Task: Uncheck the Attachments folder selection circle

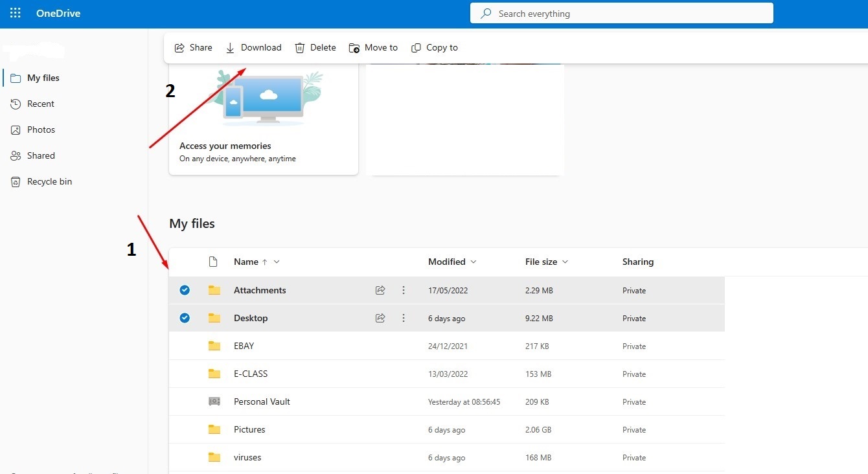Action: [185, 290]
